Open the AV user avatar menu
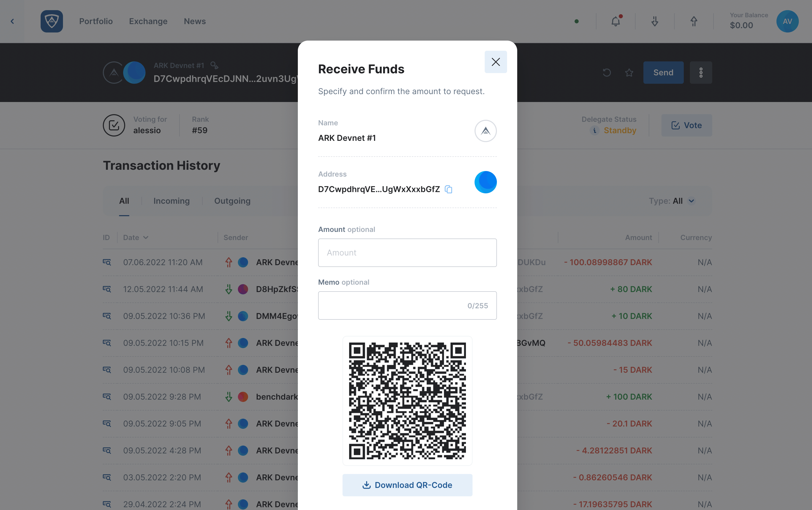The width and height of the screenshot is (812, 510). pos(787,21)
